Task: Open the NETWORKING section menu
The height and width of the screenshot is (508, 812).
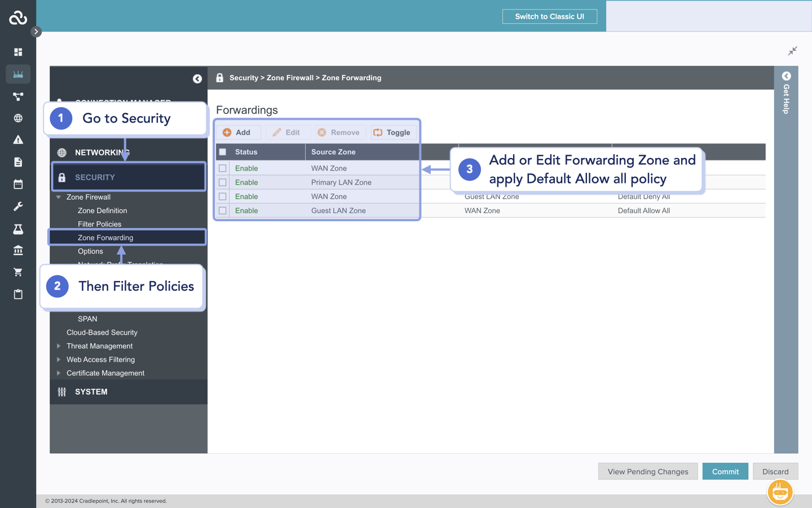Action: coord(101,152)
